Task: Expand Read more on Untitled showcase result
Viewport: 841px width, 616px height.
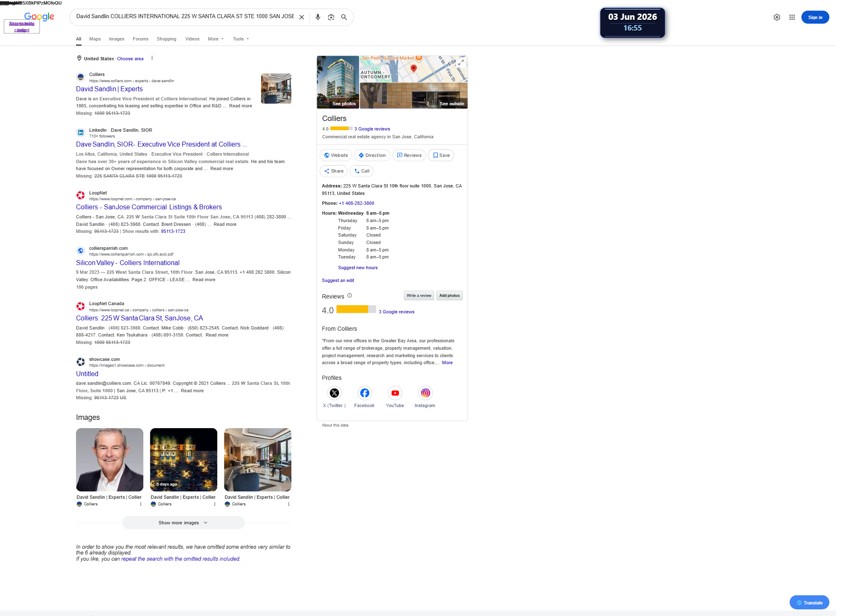Action: point(192,391)
